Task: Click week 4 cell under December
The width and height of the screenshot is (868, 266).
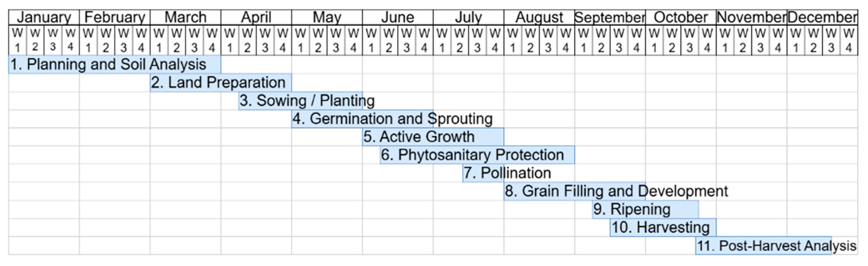Action: (x=849, y=40)
